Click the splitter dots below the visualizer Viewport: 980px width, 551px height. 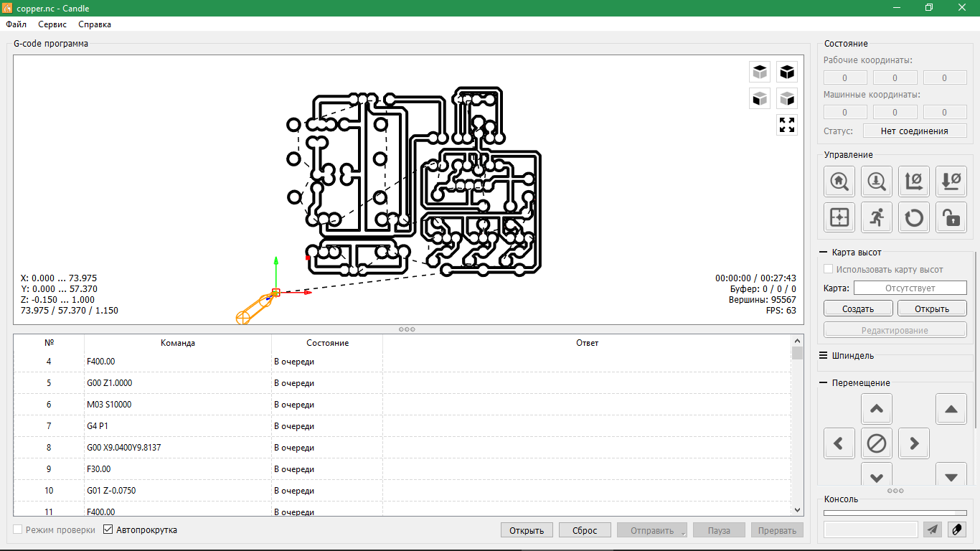pos(407,329)
